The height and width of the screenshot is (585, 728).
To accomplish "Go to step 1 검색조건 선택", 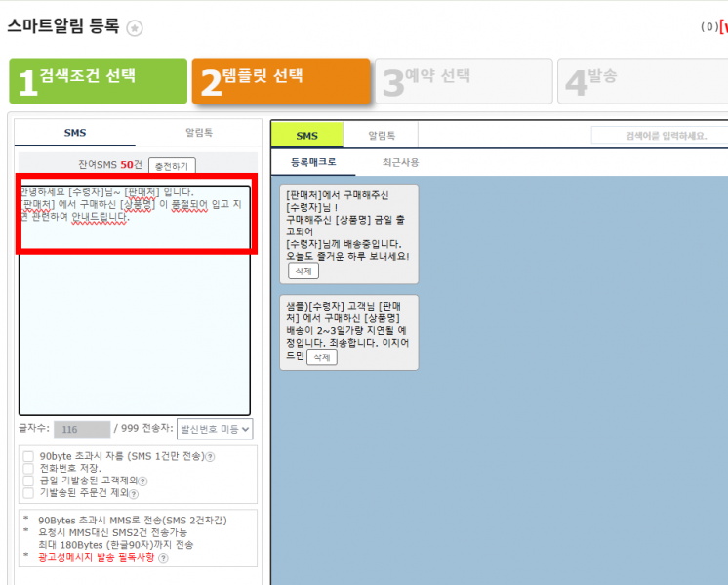I will (98, 81).
